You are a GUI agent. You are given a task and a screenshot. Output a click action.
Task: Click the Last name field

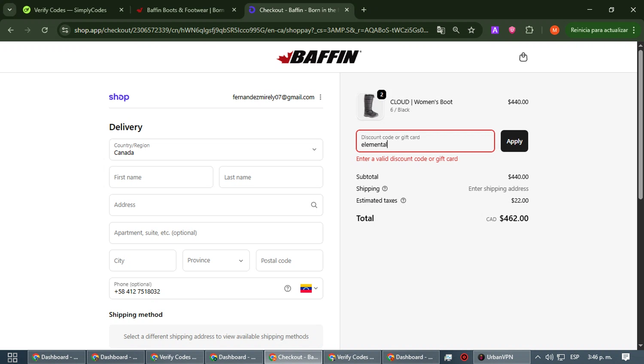[x=271, y=177]
